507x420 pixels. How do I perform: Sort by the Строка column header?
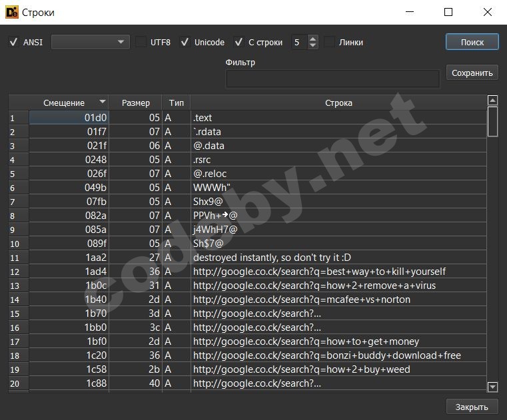tap(338, 103)
